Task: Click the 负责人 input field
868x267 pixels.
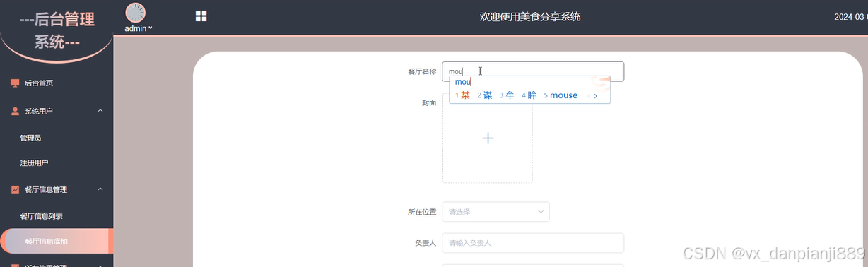Action: (533, 243)
